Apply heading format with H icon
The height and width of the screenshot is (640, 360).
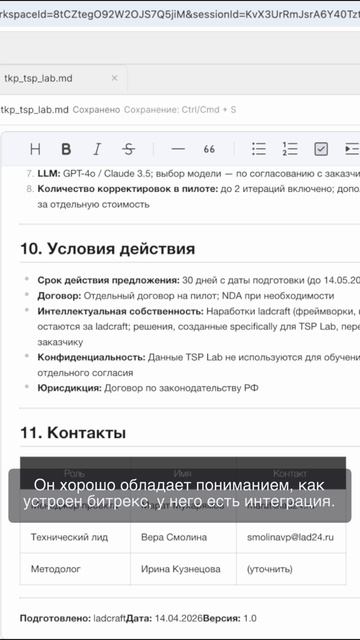point(35,149)
